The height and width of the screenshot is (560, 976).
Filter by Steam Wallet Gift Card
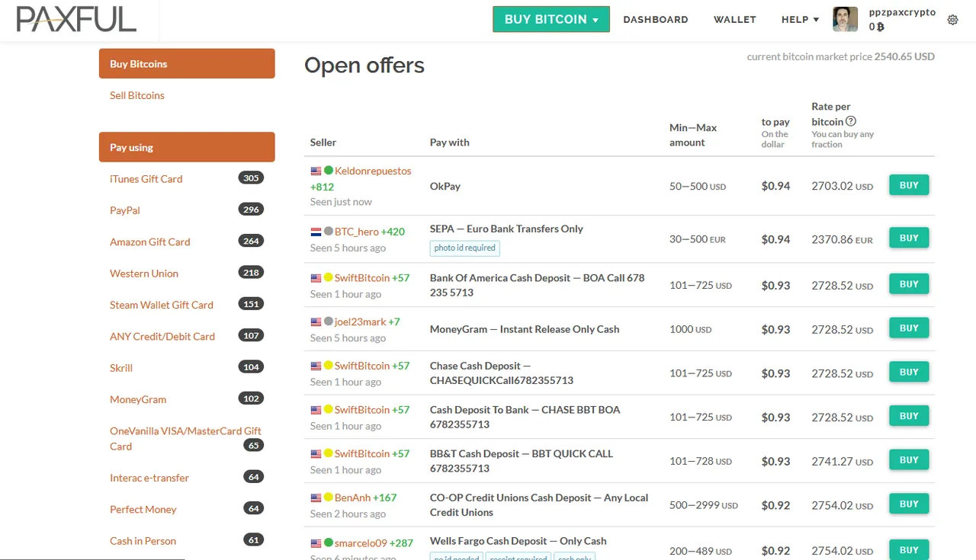[162, 305]
